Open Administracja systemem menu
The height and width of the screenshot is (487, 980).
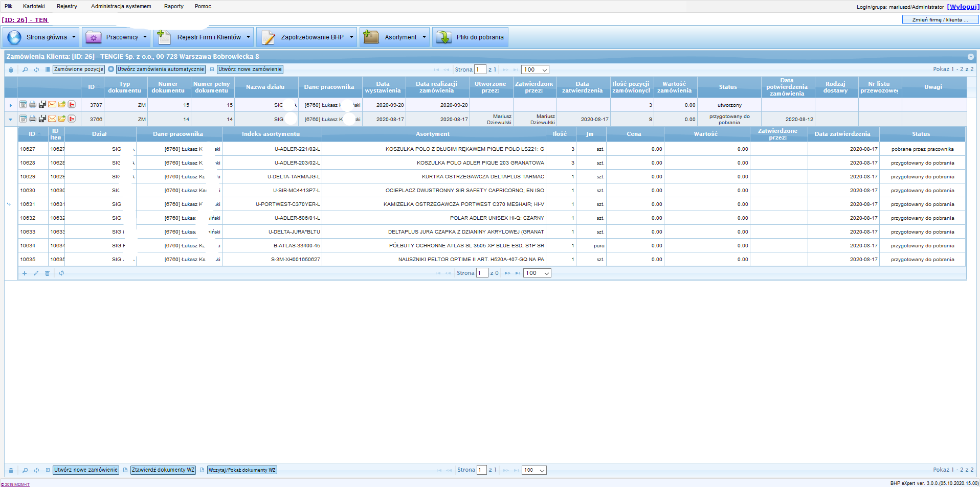(121, 6)
